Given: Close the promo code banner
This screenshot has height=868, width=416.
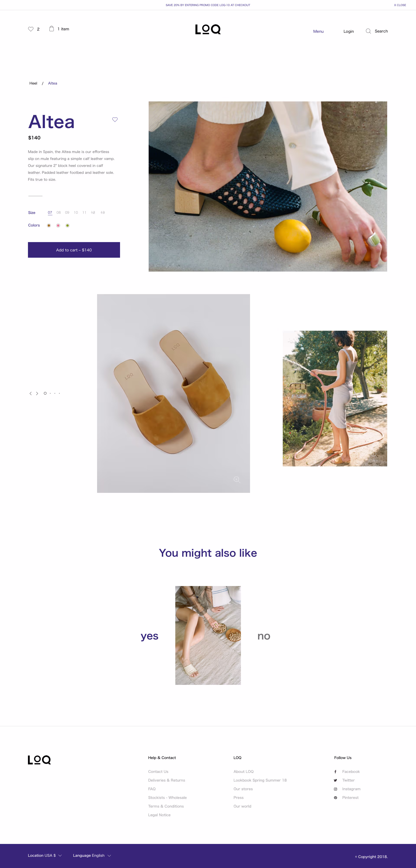Looking at the screenshot, I should point(400,5).
